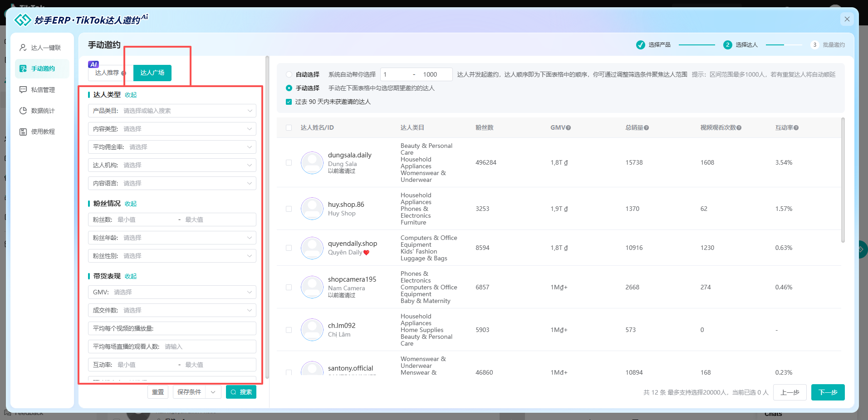Check the shopcamera195 row checkbox

coord(289,287)
